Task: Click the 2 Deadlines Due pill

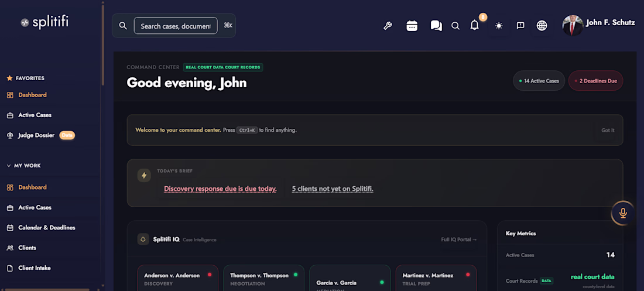Action: pyautogui.click(x=595, y=81)
